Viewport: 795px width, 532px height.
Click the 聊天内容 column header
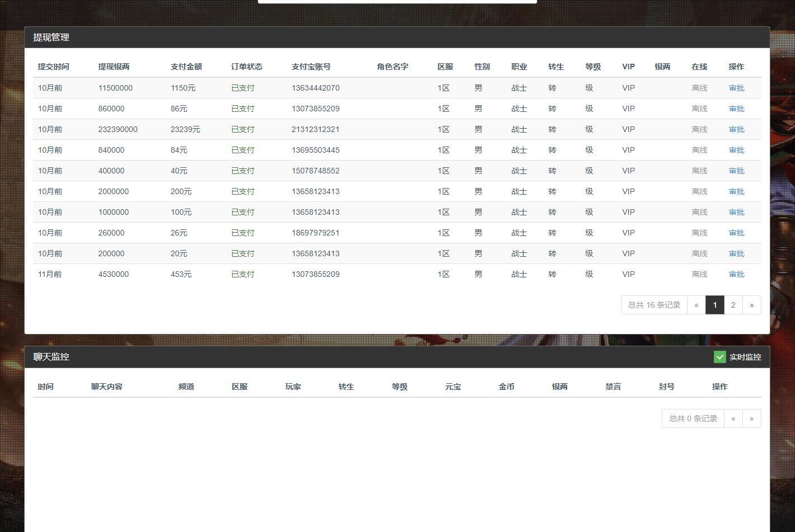point(107,387)
